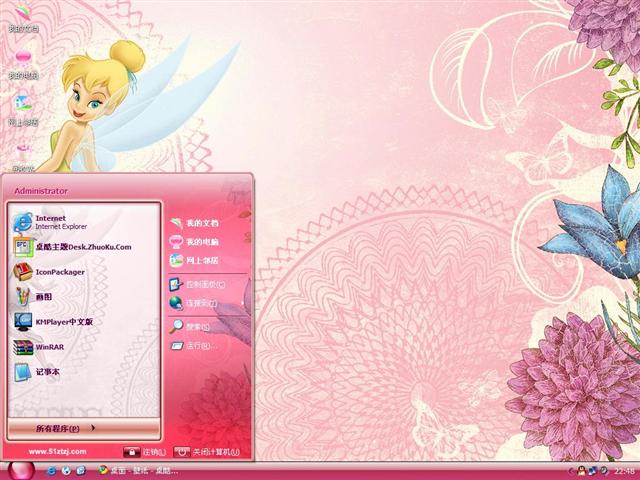
Task: Open Internet Explorer from the Start menu
Action: (x=51, y=222)
